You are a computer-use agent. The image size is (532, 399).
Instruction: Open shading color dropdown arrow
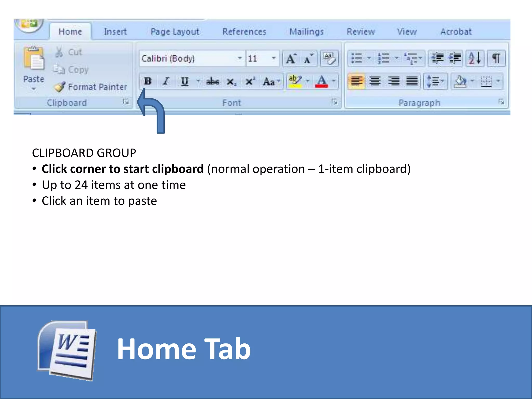coord(472,81)
